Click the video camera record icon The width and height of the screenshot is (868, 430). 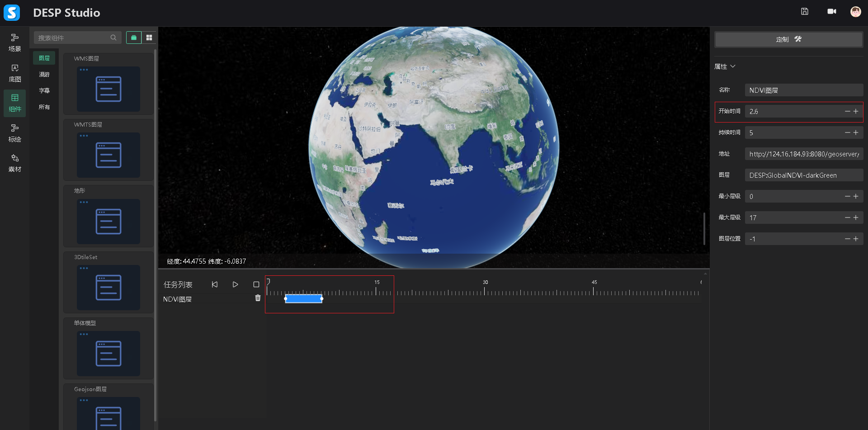831,12
